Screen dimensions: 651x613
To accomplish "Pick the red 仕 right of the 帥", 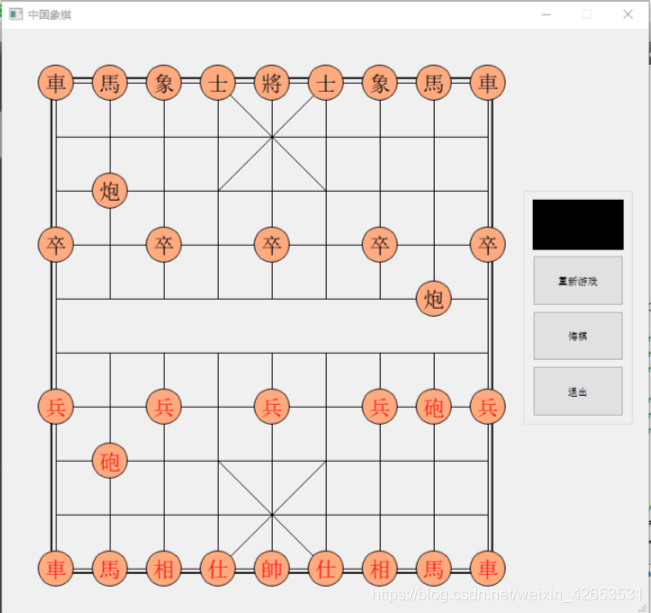I will click(x=326, y=569).
